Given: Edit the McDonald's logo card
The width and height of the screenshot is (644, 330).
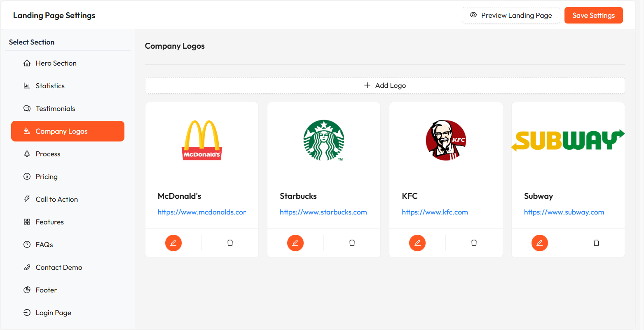Looking at the screenshot, I should (x=173, y=243).
